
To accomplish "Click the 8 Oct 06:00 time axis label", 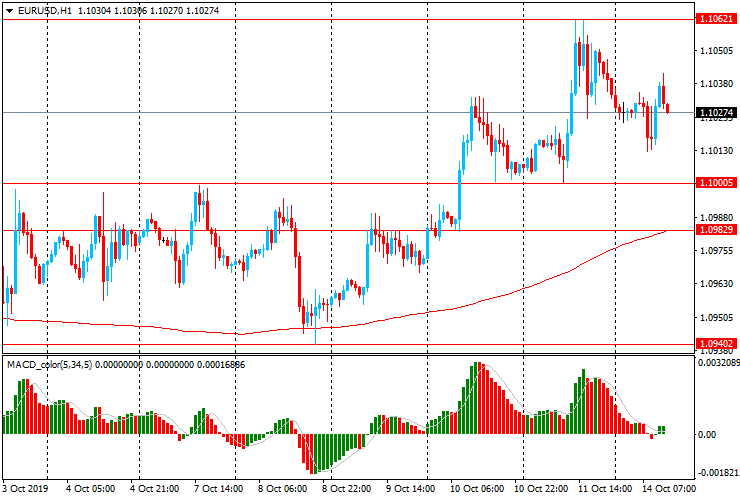I will point(282,489).
